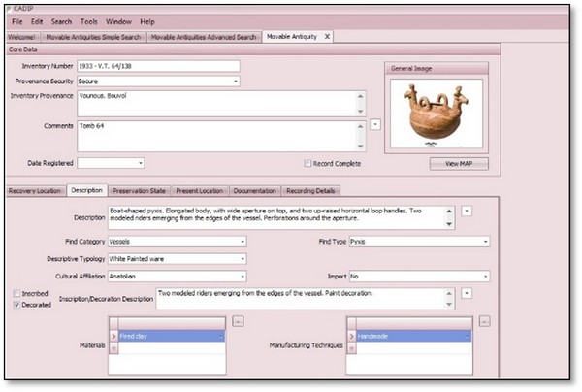Click the Manufacturing Techniques list edit button

click(484, 321)
